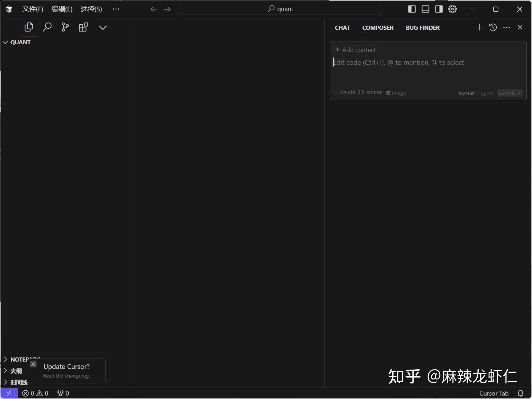This screenshot has height=399, width=532.
Task: Click the forwarded ports status item
Action: (x=63, y=393)
